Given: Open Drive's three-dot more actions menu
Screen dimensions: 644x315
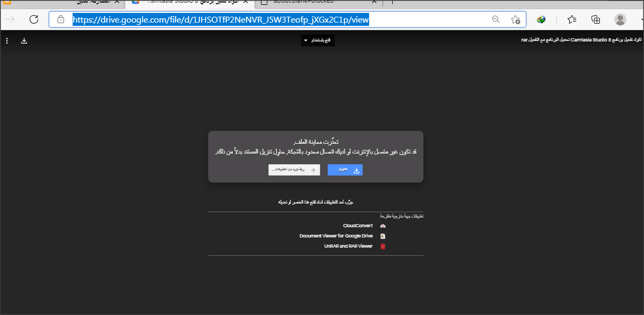Looking at the screenshot, I should click(6, 41).
